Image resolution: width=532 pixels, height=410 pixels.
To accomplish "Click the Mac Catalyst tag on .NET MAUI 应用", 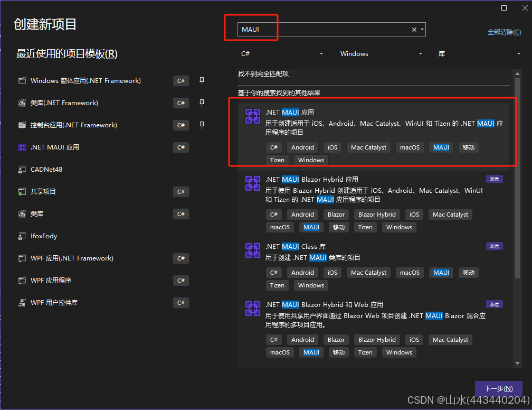I will [368, 147].
